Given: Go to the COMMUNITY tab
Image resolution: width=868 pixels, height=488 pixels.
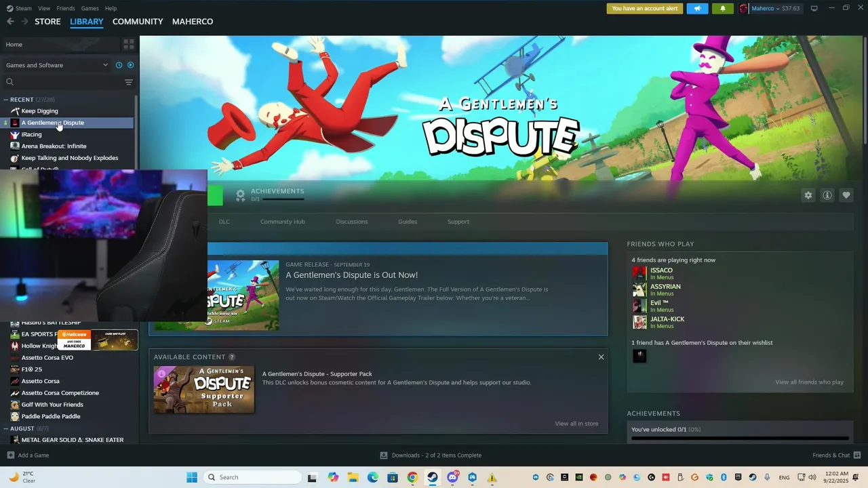Looking at the screenshot, I should (x=138, y=22).
